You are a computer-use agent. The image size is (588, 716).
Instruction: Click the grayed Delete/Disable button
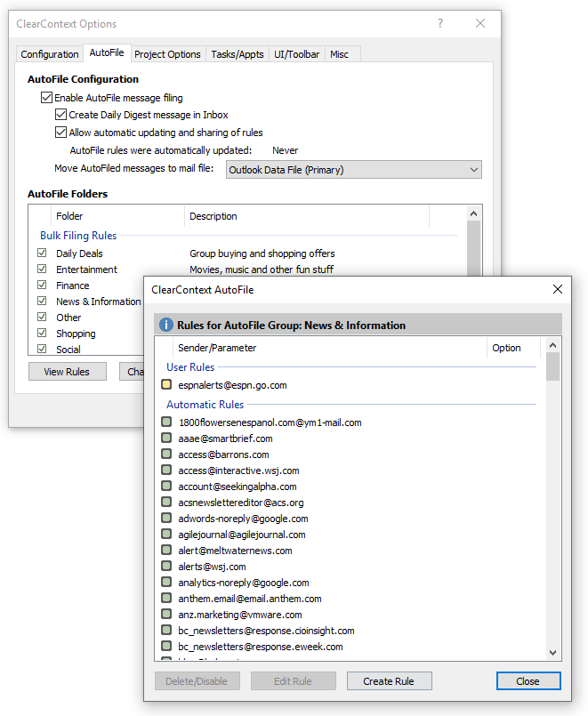[197, 680]
